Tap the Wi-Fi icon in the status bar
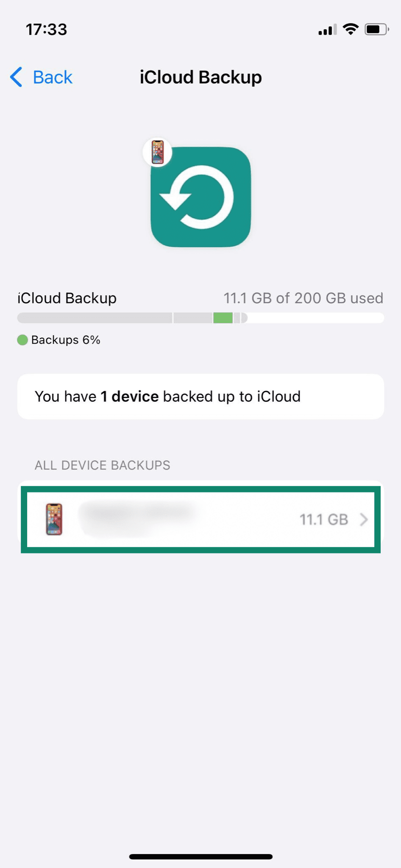401x868 pixels. tap(350, 29)
